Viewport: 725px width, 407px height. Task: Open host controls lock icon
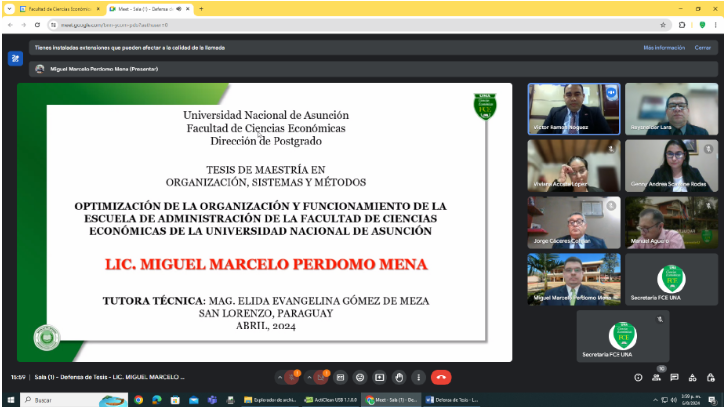click(711, 377)
